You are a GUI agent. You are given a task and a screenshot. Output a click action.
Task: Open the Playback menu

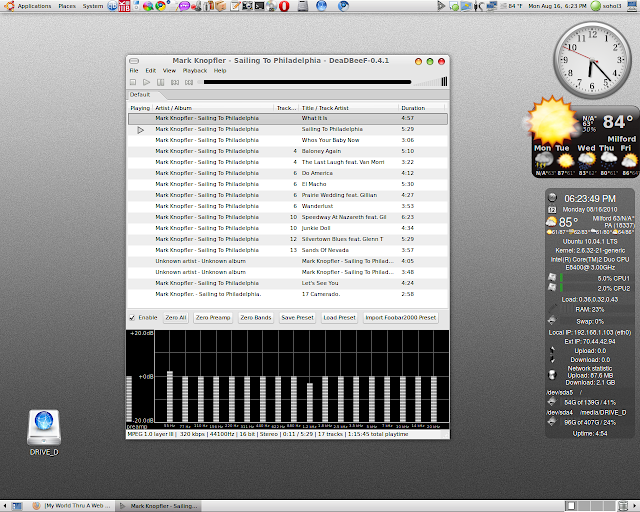coord(195,71)
